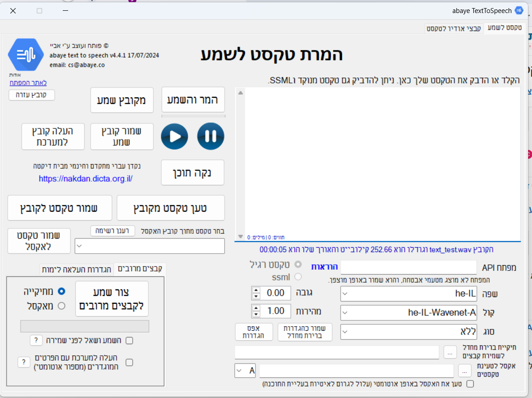Click the abaye TextToSpeech title bar icon
Viewport: 532px width, 398px height.
click(519, 10)
